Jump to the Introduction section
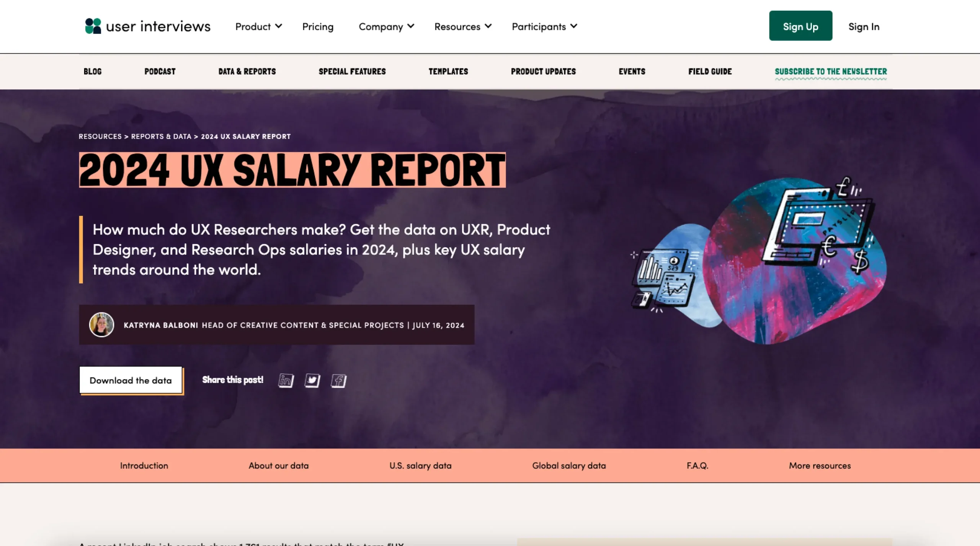This screenshot has height=546, width=980. pyautogui.click(x=144, y=465)
